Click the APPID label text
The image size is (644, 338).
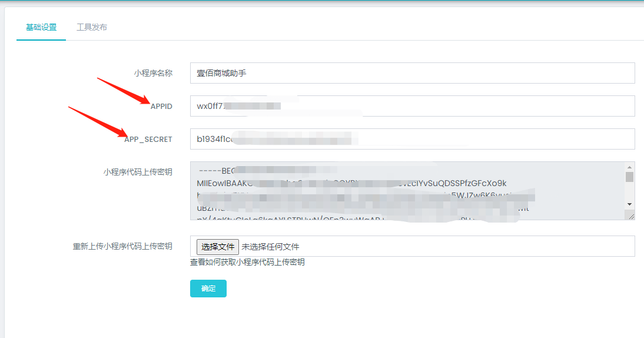pyautogui.click(x=161, y=107)
